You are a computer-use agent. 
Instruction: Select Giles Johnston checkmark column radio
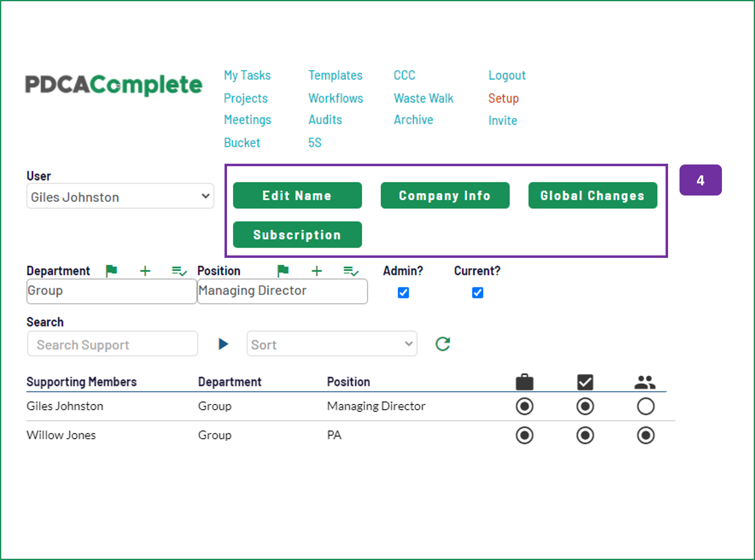tap(585, 406)
